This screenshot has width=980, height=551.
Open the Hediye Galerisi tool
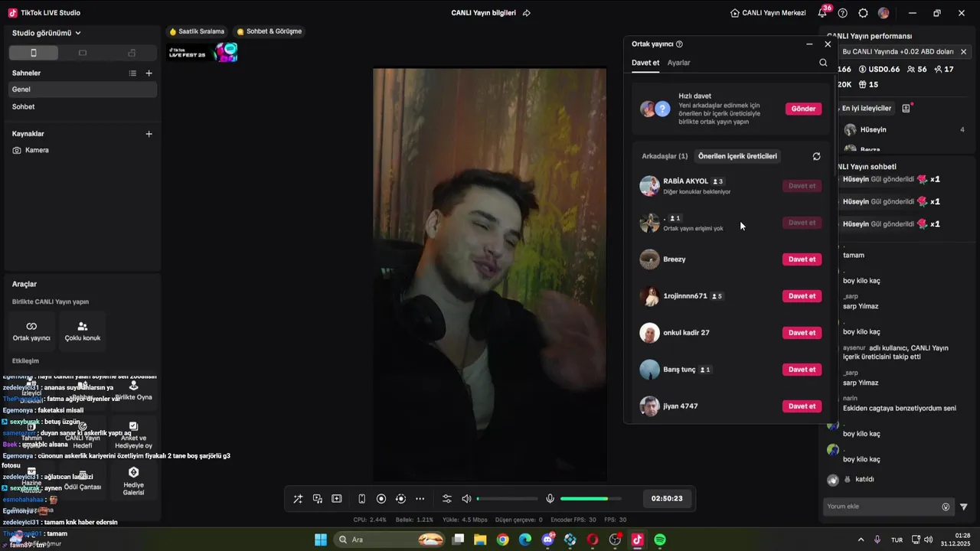point(133,482)
